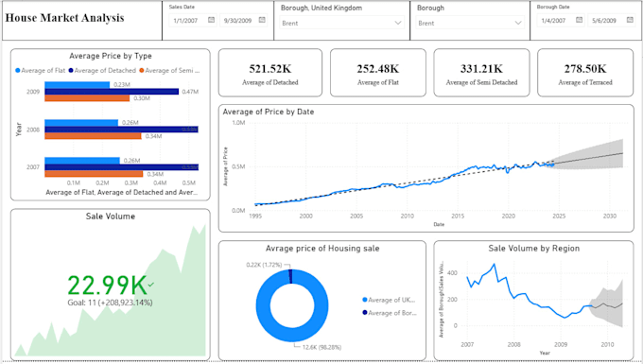Select the 2009 Semi bar labeled 0.30M

coord(87,98)
